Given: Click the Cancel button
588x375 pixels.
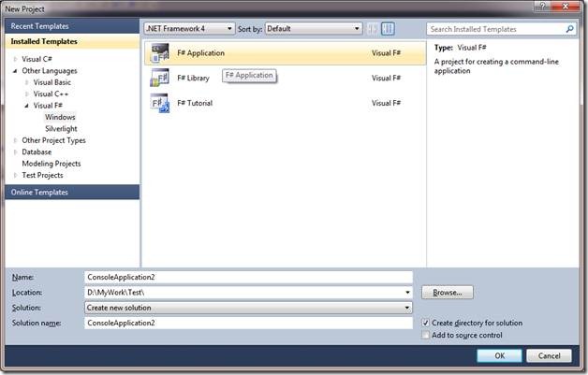Looking at the screenshot, I should (549, 355).
